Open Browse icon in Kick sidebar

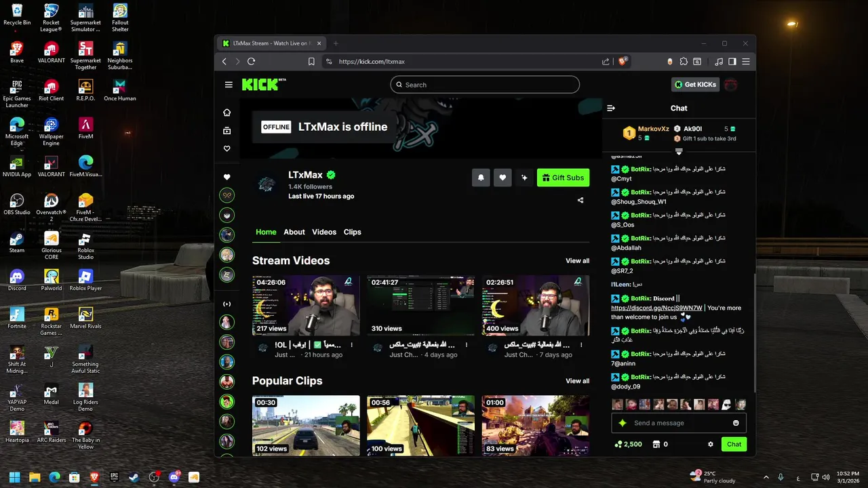click(x=227, y=131)
